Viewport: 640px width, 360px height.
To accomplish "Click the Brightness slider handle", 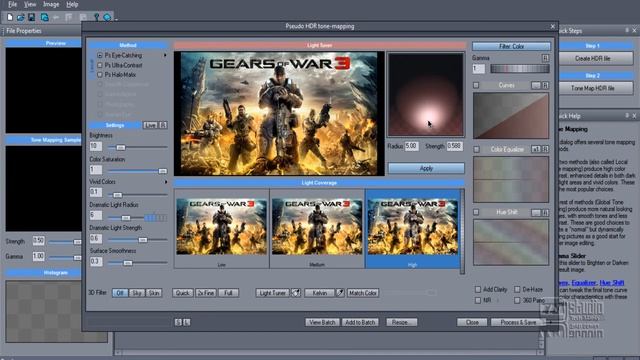I will click(120, 147).
